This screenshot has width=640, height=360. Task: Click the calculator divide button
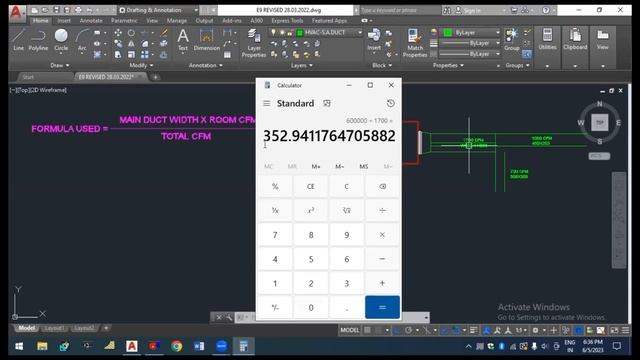[382, 210]
